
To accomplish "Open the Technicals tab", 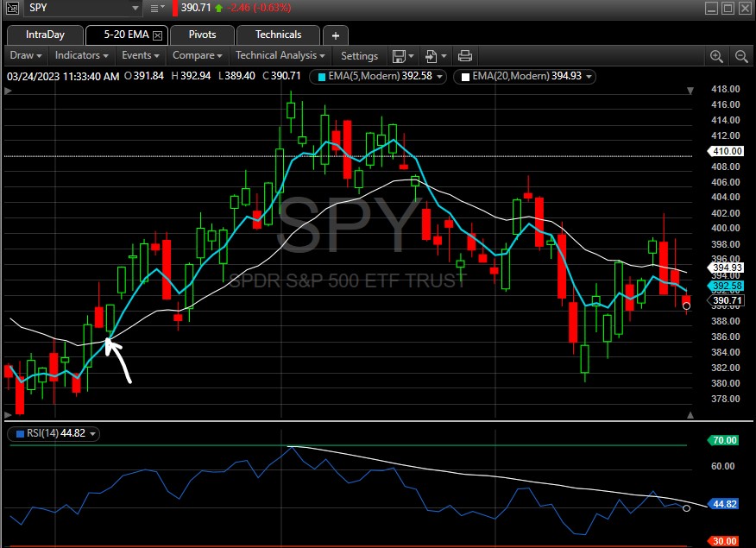I will pos(278,35).
